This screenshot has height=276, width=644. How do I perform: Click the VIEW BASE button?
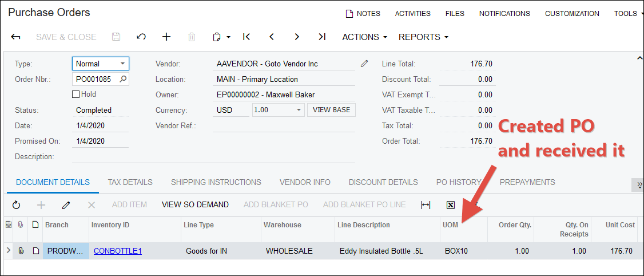331,110
